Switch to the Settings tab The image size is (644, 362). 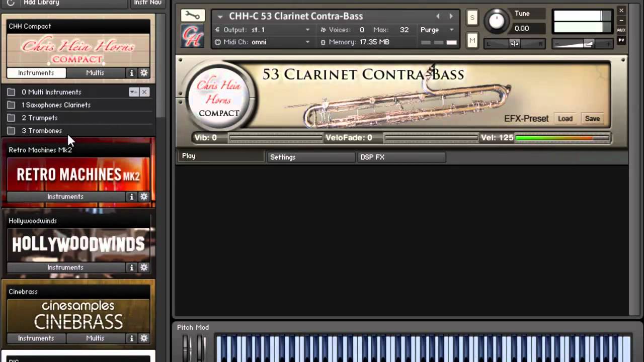point(311,157)
